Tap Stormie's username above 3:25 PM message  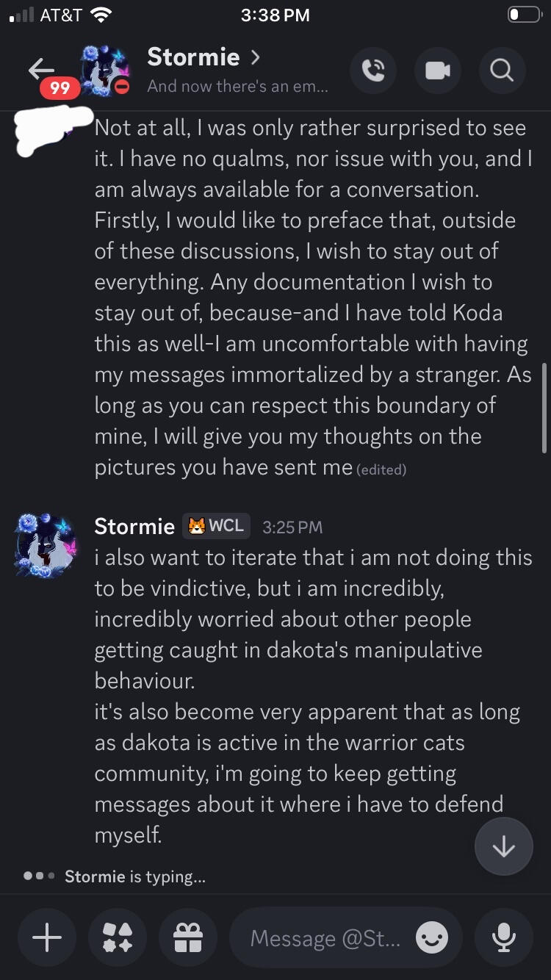pyautogui.click(x=134, y=526)
